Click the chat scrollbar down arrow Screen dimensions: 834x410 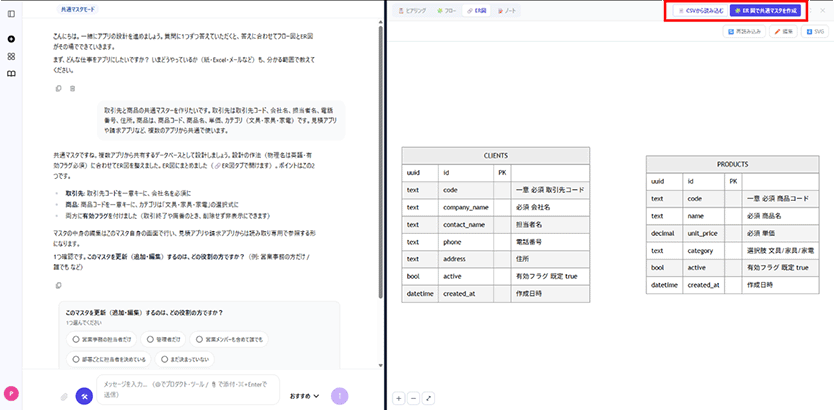click(380, 365)
